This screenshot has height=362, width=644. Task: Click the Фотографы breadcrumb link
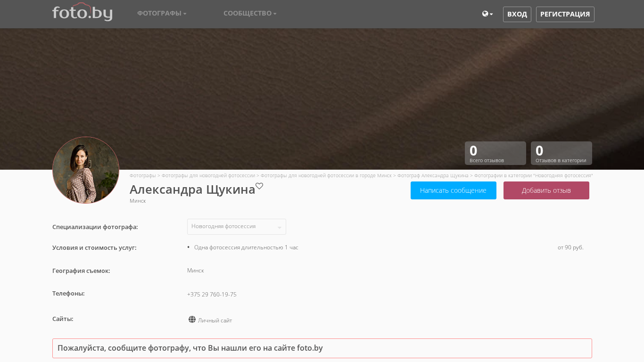(142, 175)
